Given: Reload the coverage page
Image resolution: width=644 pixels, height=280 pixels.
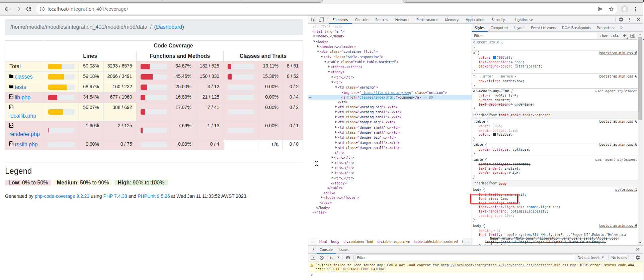Looking at the screenshot, I should point(29,9).
